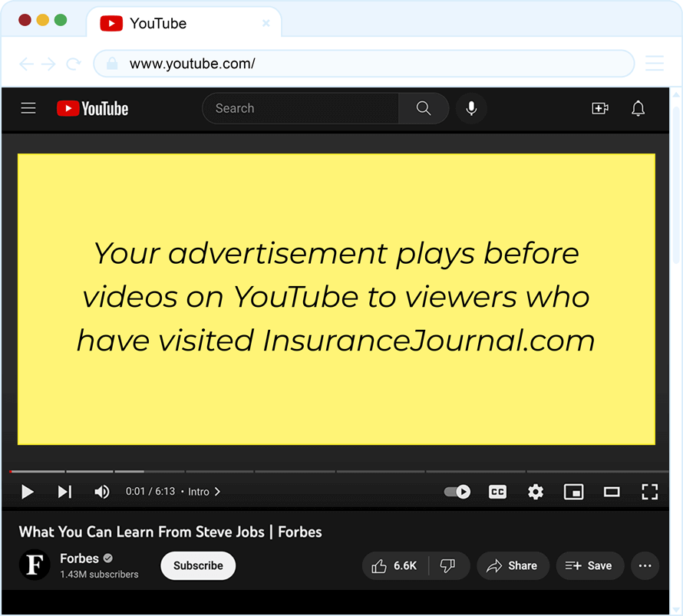Open the Save to playlist menu
The width and height of the screenshot is (683, 616).
589,566
